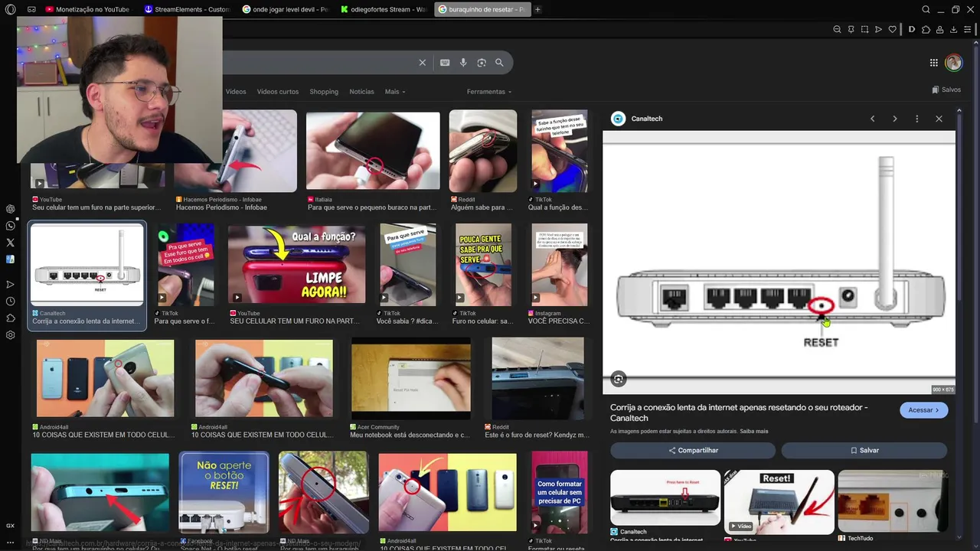The height and width of the screenshot is (551, 980).
Task: Bookmark the page with the heart icon
Action: [x=892, y=30]
